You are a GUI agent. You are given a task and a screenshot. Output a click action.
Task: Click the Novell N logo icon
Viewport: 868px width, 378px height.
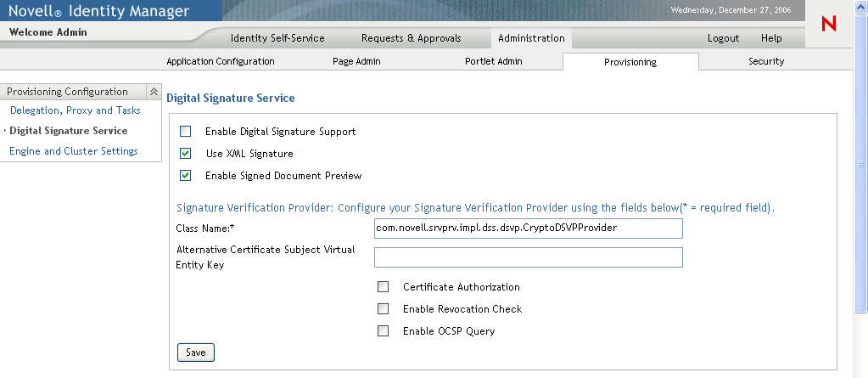point(829,25)
